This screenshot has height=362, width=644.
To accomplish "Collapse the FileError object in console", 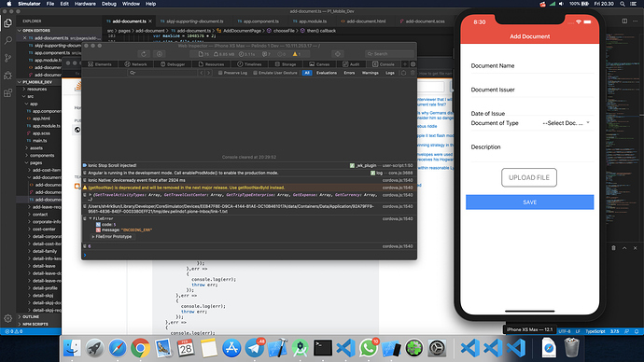I will [x=90, y=218].
